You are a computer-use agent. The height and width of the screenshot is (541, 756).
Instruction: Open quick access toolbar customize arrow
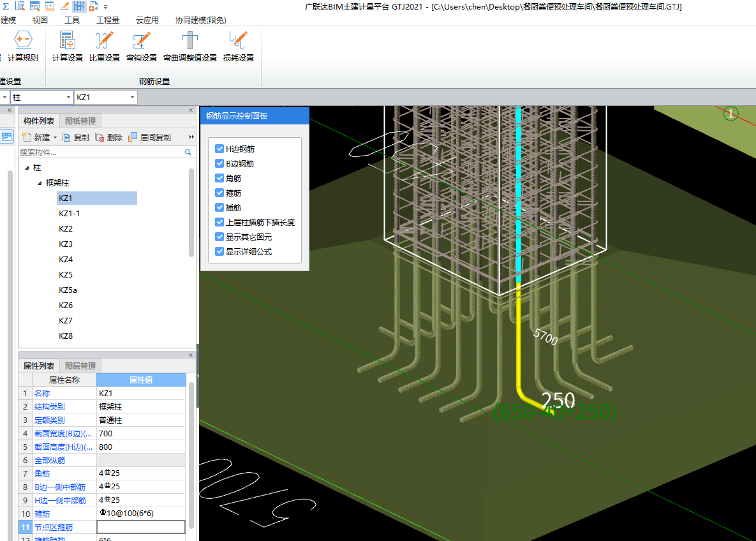point(106,7)
